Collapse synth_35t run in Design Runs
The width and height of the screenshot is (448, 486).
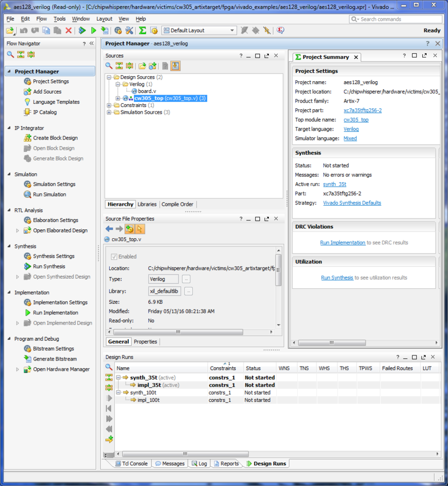(x=118, y=377)
